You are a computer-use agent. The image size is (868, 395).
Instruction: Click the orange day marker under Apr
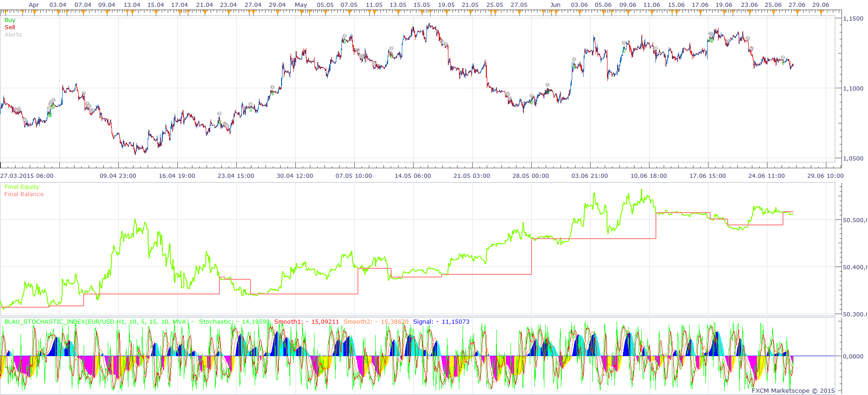coord(34,12)
